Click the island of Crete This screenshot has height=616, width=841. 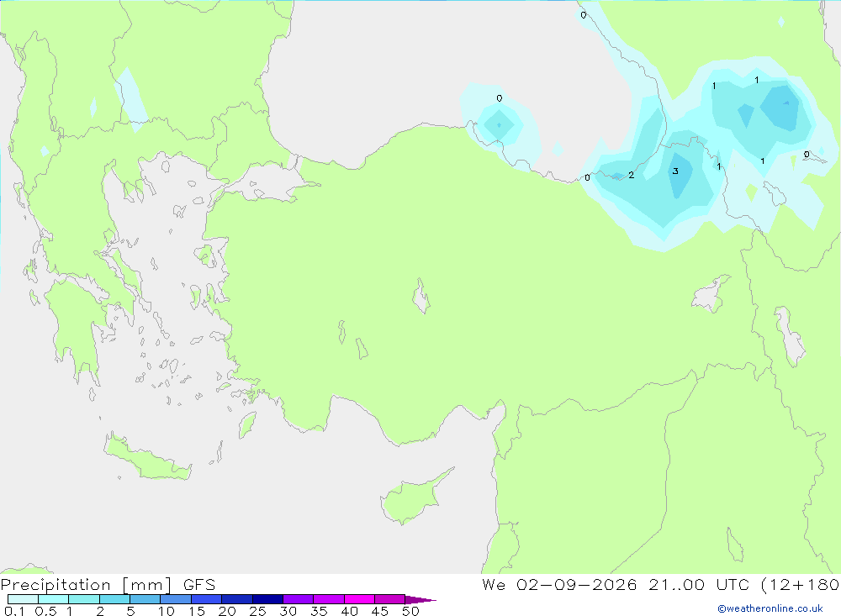(x=147, y=458)
